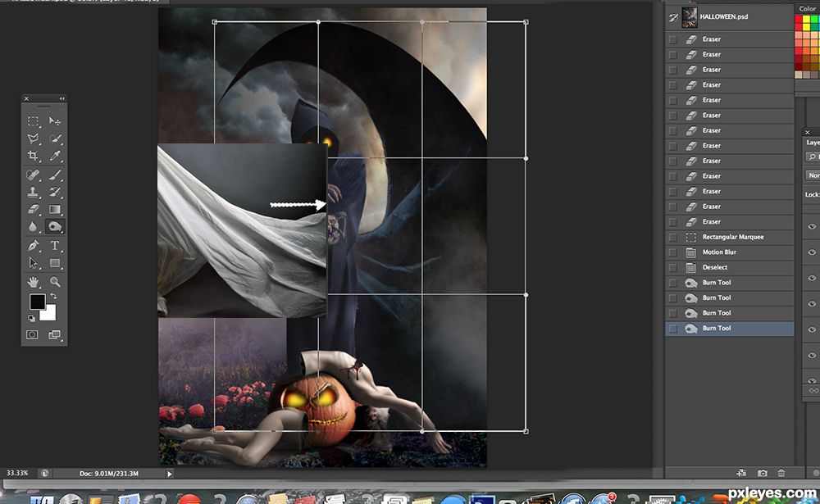Close the floating toolbox panel
The image size is (820, 504).
click(26, 98)
